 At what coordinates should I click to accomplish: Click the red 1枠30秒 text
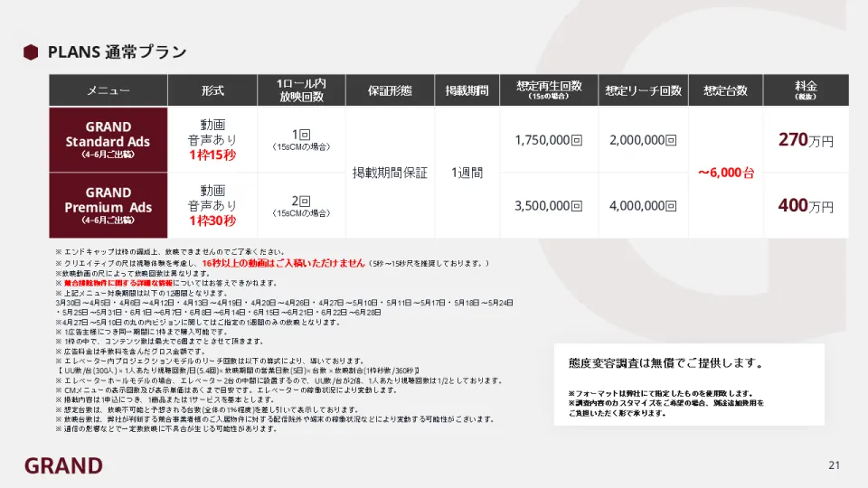(212, 221)
